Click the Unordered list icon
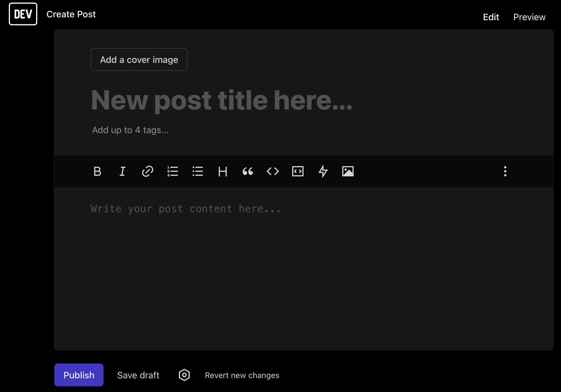Screen dimensions: 561x392 tap(197, 171)
